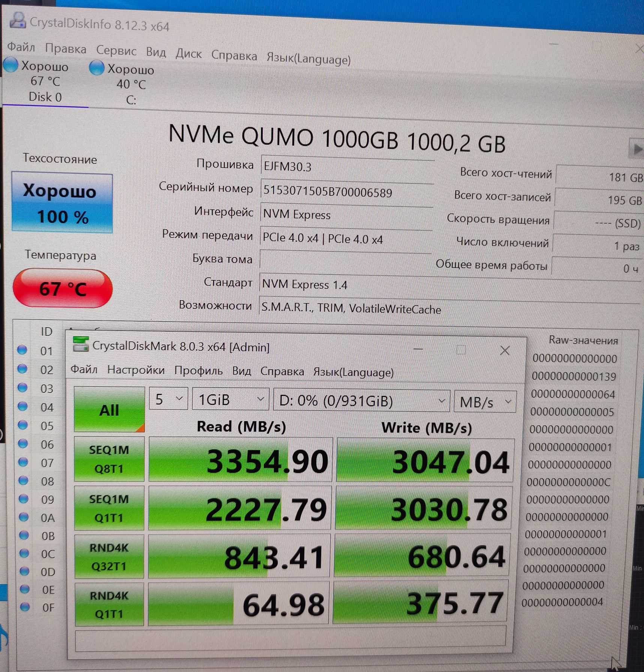The height and width of the screenshot is (672, 644).
Task: Click the green All benchmark button
Action: pos(109,410)
